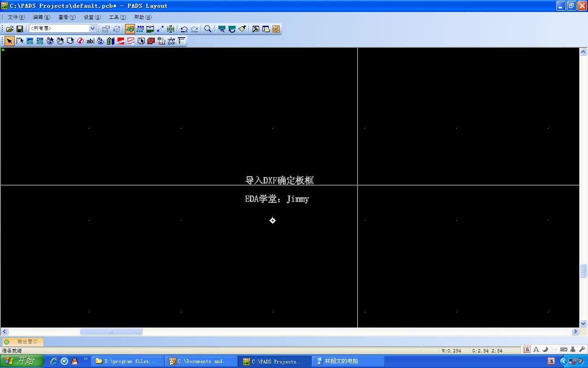Open the 查看(V) menu

[67, 17]
